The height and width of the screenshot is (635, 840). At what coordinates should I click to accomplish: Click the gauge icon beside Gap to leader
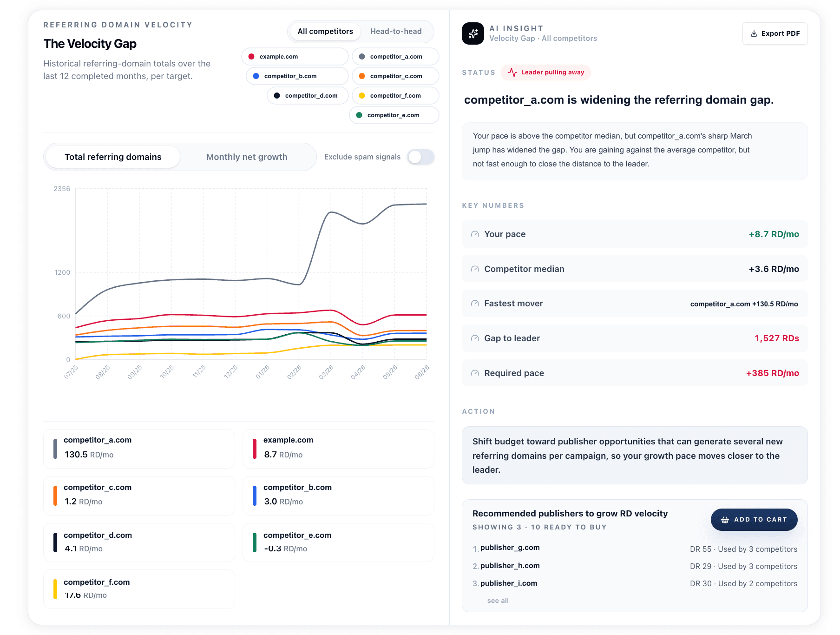pos(475,338)
